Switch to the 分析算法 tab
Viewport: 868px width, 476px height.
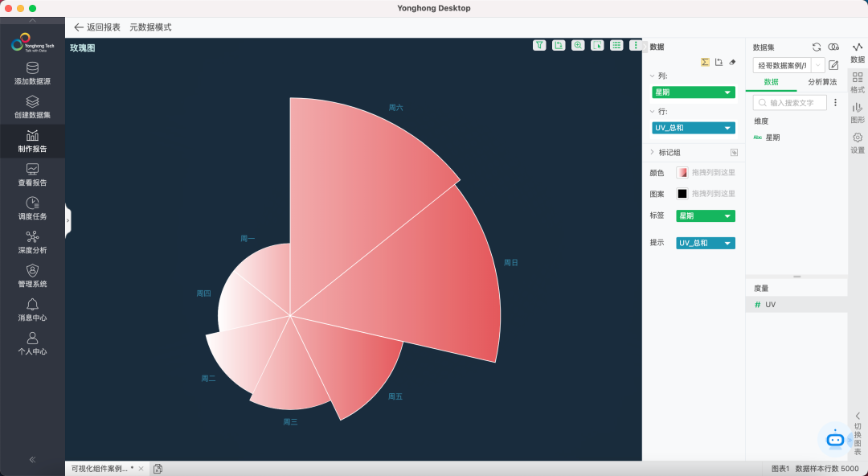[x=822, y=82]
